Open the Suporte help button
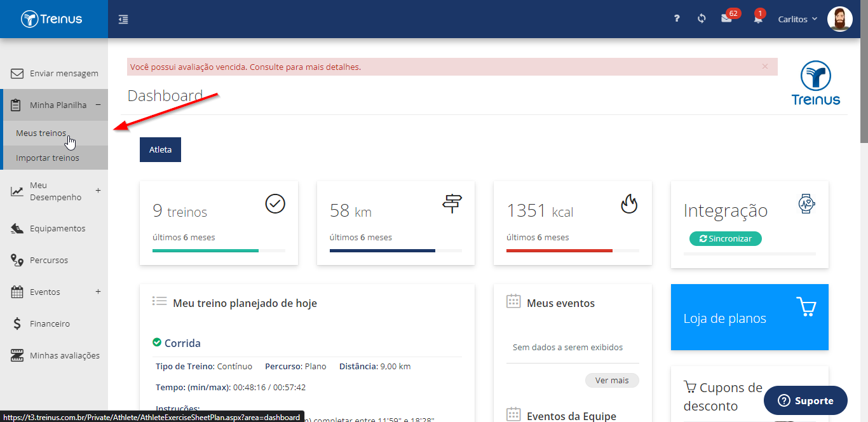The image size is (868, 422). [x=806, y=400]
